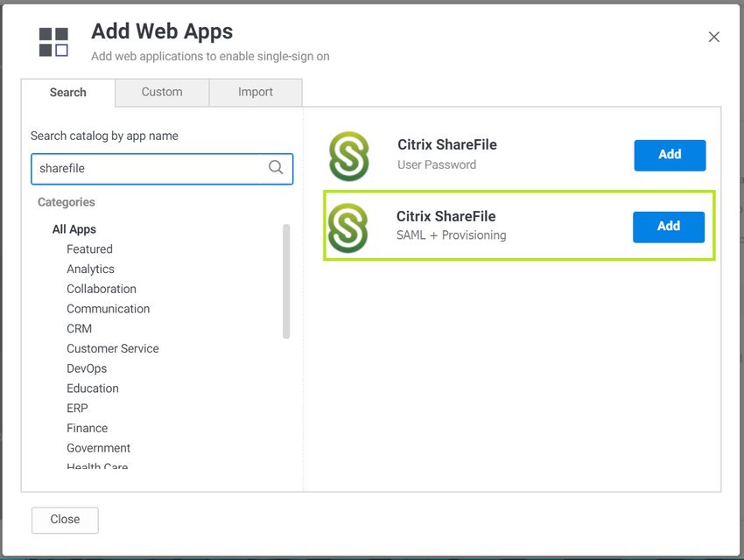744x560 pixels.
Task: Select the All Apps category
Action: click(74, 229)
